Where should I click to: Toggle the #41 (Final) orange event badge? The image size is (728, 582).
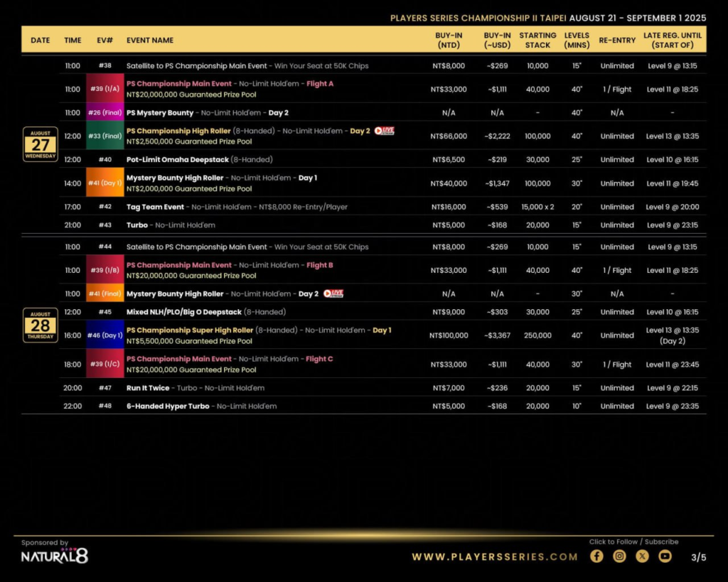click(105, 293)
